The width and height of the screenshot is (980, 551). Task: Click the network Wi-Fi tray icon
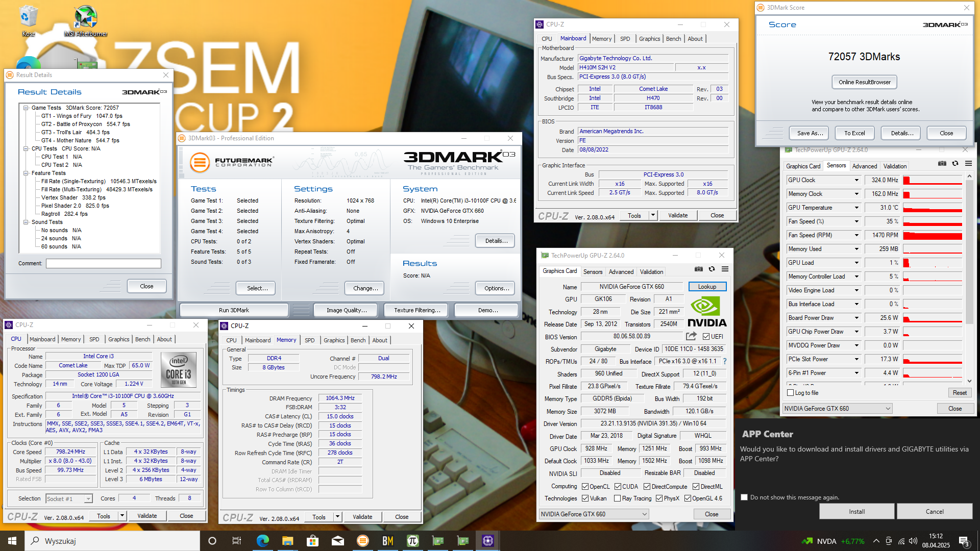[901, 541]
